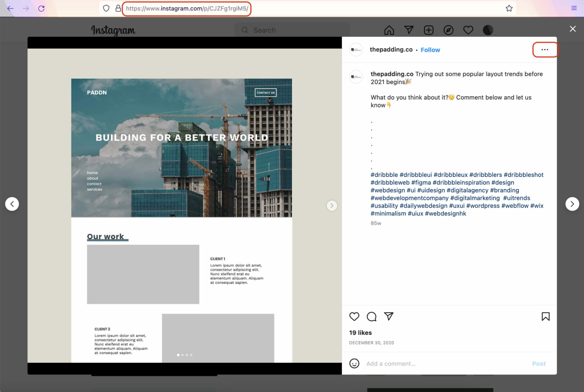This screenshot has width=584, height=392.
Task: Open the #webdesign hashtag link
Action: [x=388, y=190]
